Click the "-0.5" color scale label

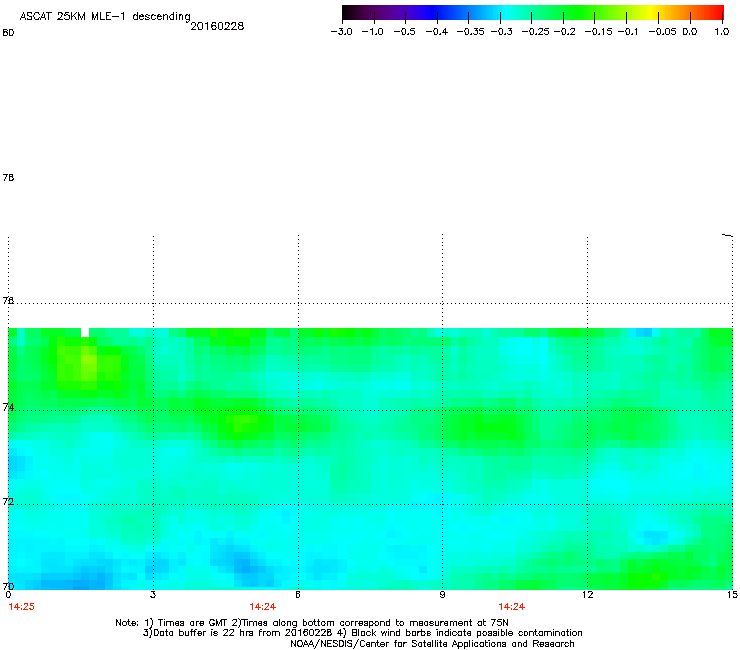pyautogui.click(x=404, y=32)
